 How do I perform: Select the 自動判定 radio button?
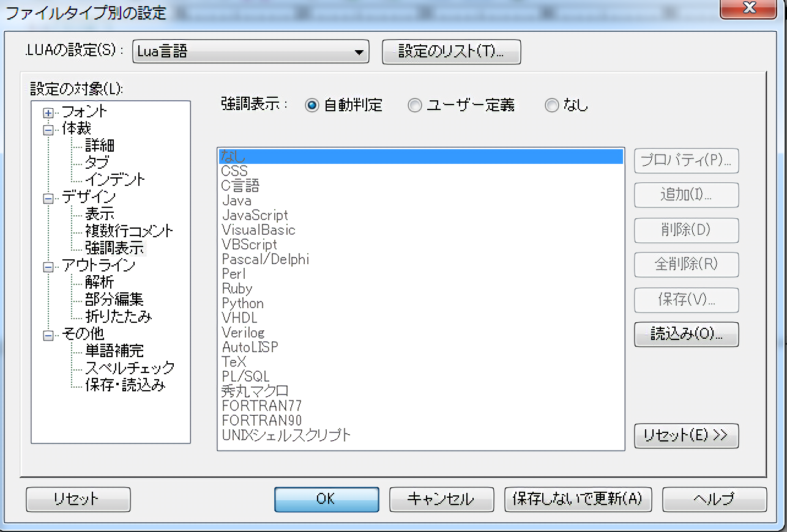coord(313,106)
